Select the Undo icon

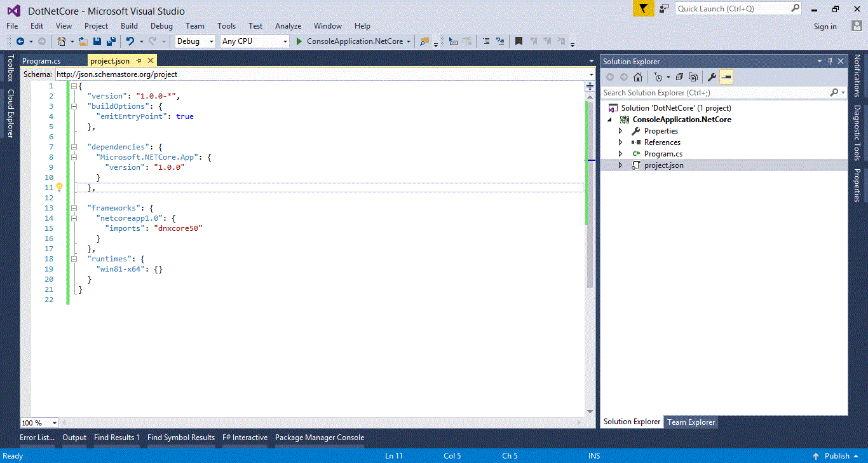130,41
